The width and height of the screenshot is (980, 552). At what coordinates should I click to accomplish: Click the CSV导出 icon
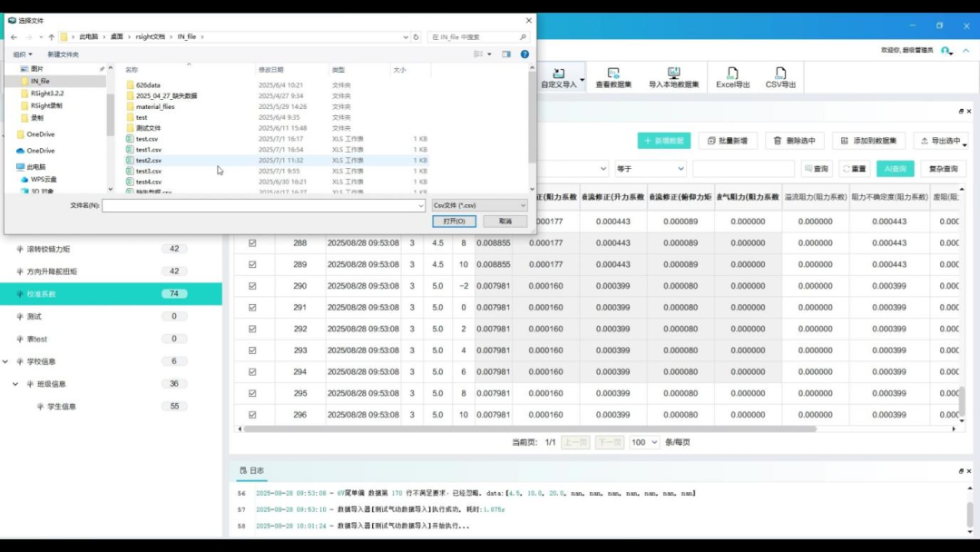point(780,77)
